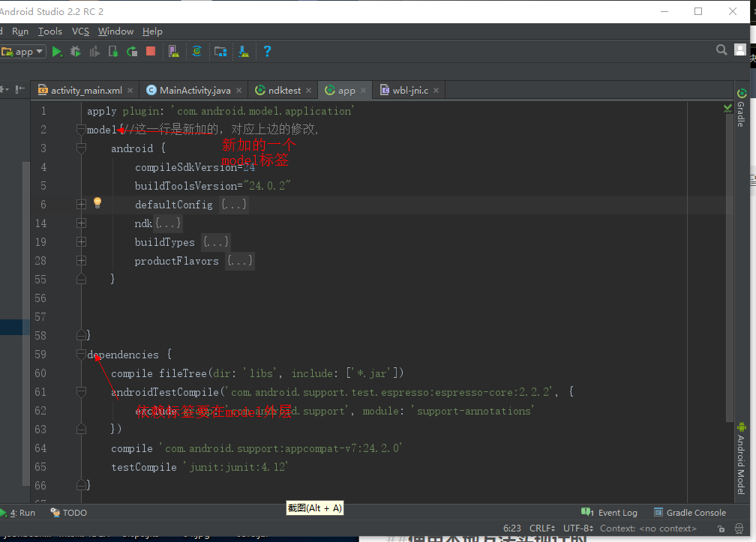756x542 pixels.
Task: Run the app with green play icon
Action: pos(57,52)
